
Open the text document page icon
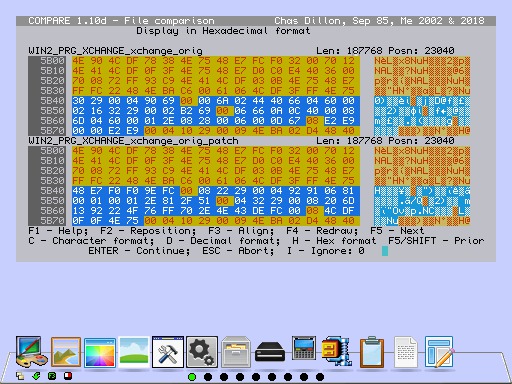406,352
